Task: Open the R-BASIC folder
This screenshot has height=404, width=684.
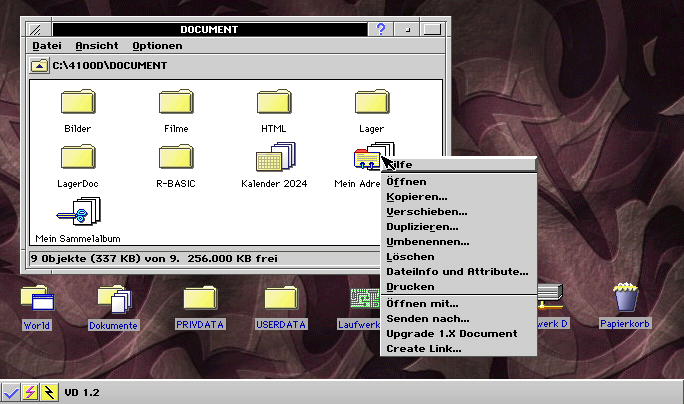Action: 176,158
